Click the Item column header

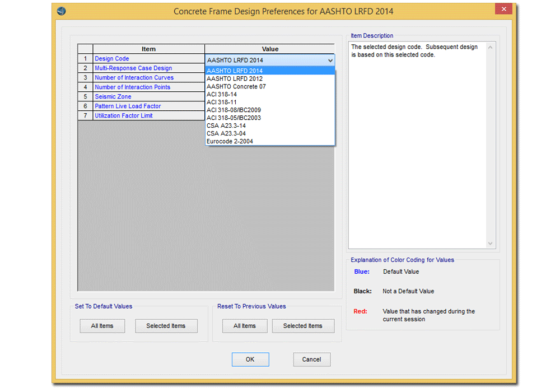(x=148, y=49)
